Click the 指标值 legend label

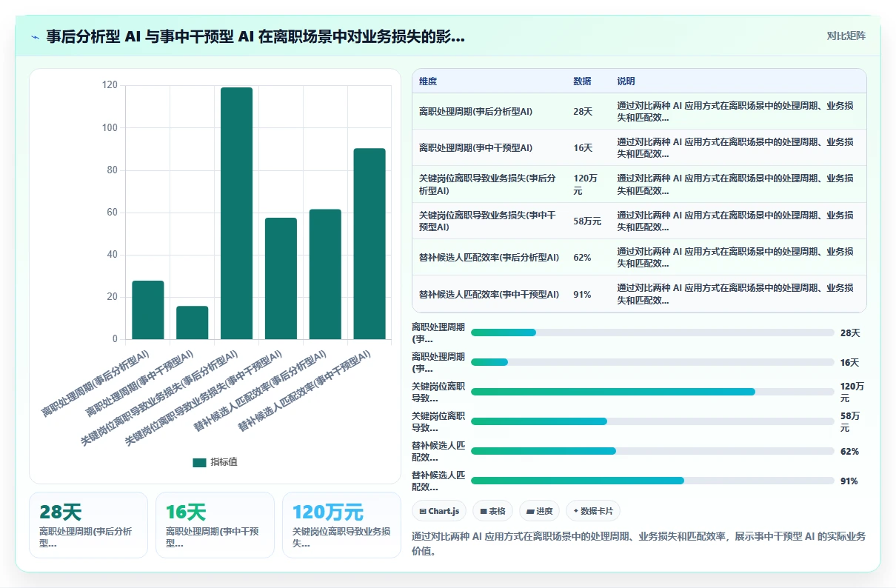(x=224, y=462)
